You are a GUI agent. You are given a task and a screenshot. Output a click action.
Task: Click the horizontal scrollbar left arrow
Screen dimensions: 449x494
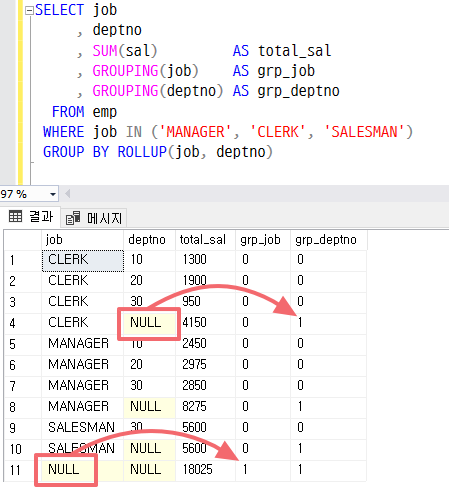coord(68,194)
